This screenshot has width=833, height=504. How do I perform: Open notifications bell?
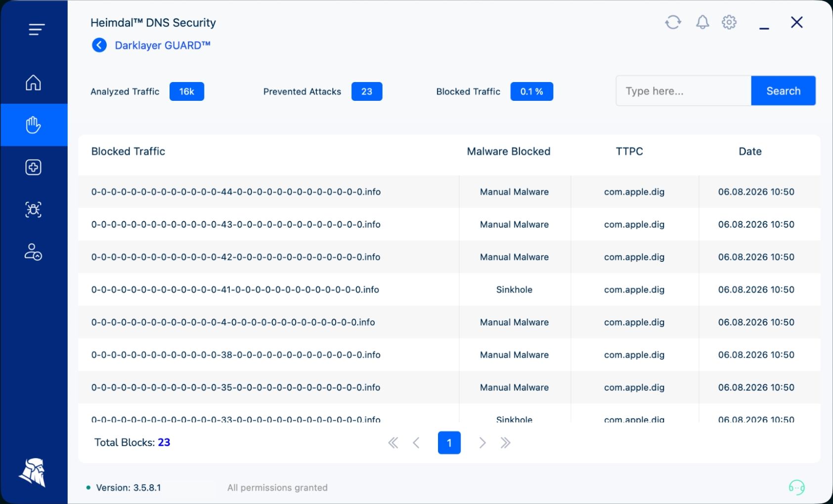[x=702, y=22]
